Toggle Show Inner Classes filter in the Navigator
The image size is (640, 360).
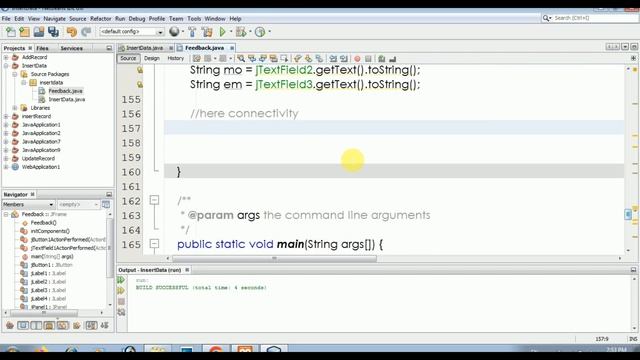(62, 325)
